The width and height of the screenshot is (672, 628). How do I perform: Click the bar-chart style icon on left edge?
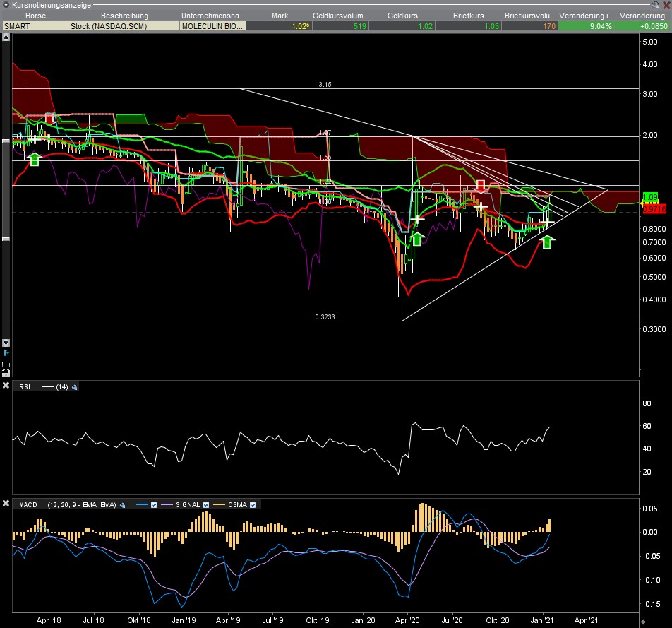(6, 362)
